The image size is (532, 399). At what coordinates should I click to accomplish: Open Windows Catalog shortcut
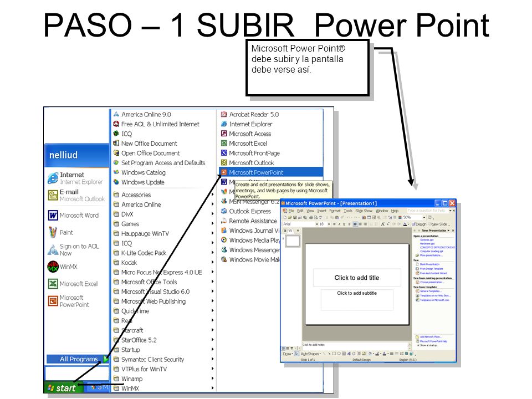pos(140,172)
